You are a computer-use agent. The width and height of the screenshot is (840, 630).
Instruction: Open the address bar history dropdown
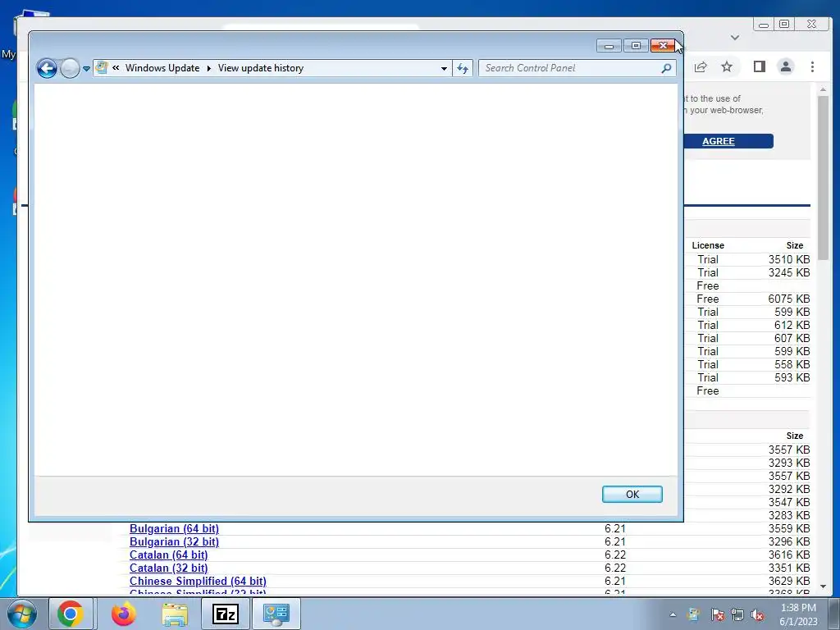(x=444, y=69)
